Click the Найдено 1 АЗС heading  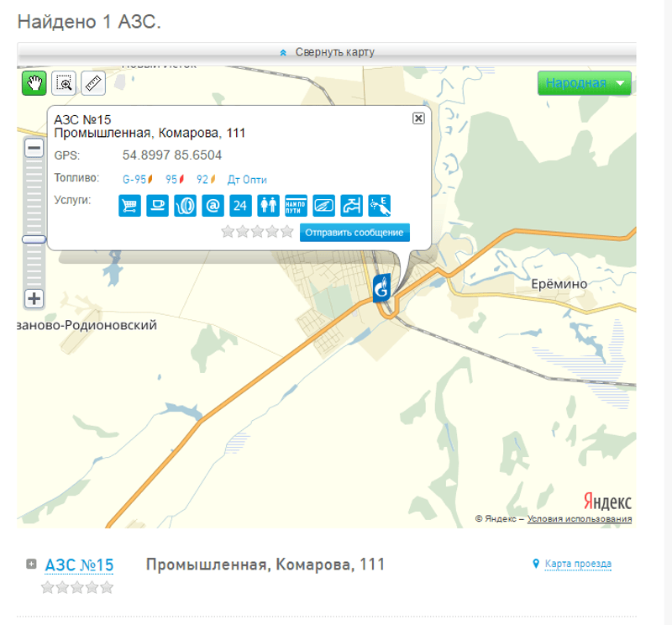coord(89,22)
